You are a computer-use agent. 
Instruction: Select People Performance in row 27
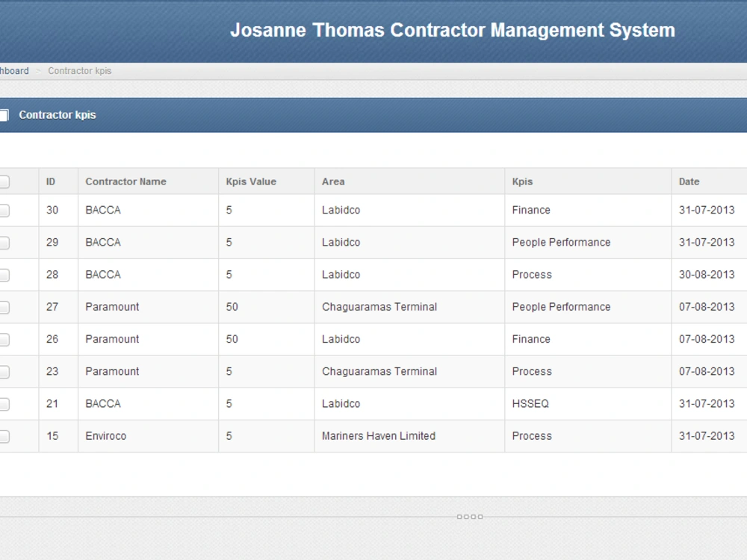561,307
